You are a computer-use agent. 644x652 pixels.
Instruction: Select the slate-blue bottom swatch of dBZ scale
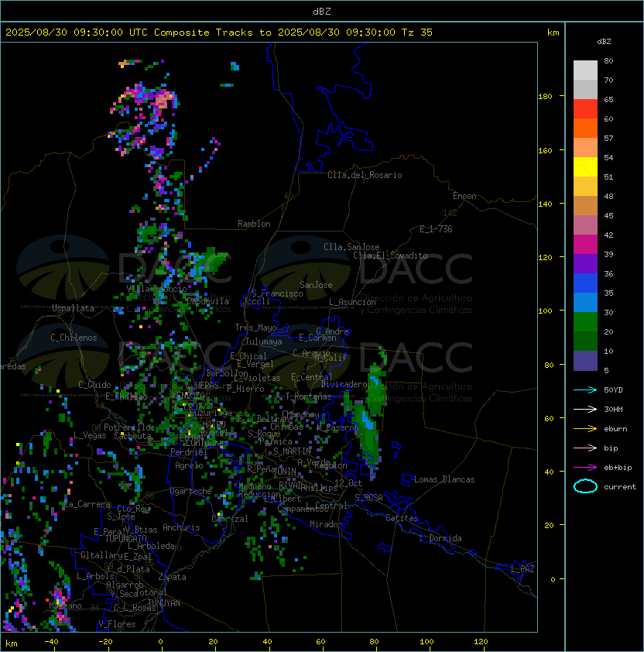(585, 361)
